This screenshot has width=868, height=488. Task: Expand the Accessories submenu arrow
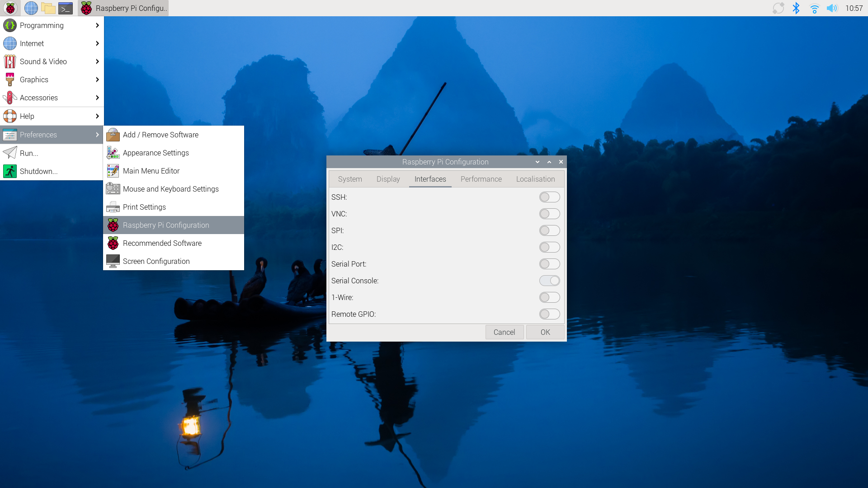(97, 98)
